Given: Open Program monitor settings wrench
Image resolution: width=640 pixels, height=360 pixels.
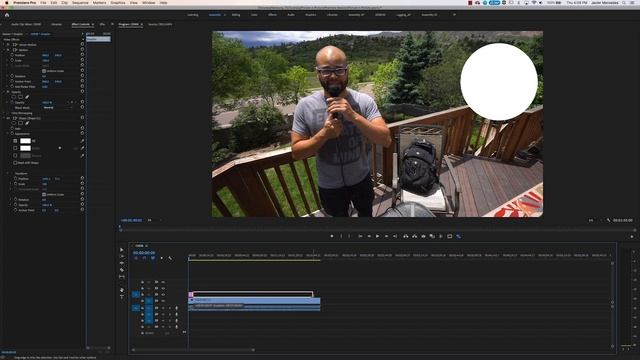Looking at the screenshot, I should (x=609, y=220).
